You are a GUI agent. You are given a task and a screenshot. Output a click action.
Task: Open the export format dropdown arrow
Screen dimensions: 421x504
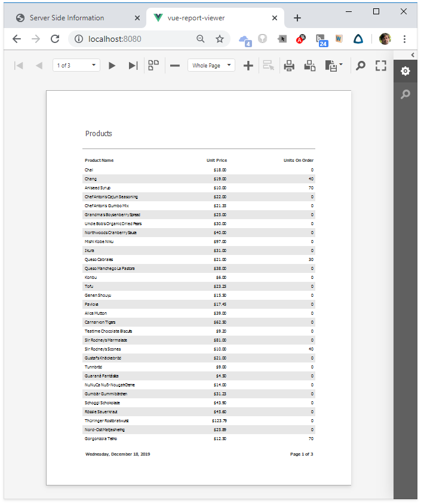pos(341,64)
